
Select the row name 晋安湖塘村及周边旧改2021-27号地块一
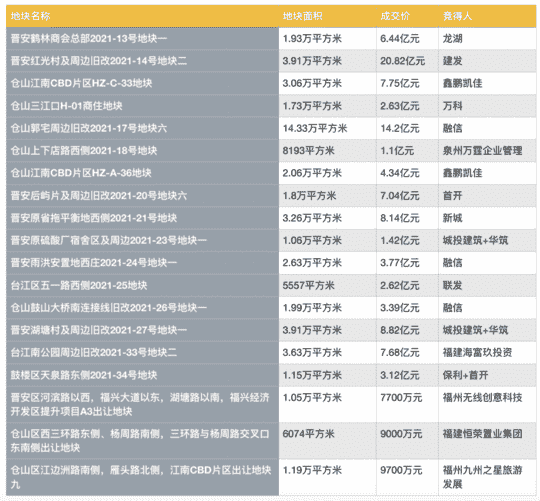(142, 330)
